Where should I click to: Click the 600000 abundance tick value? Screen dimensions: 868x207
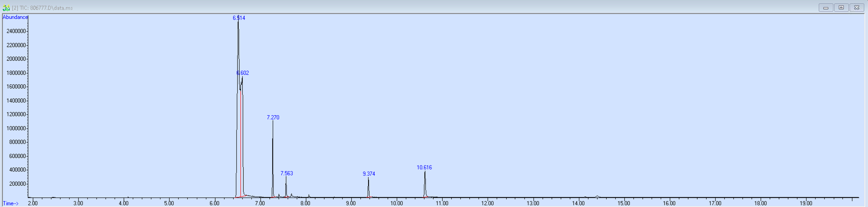[17, 156]
